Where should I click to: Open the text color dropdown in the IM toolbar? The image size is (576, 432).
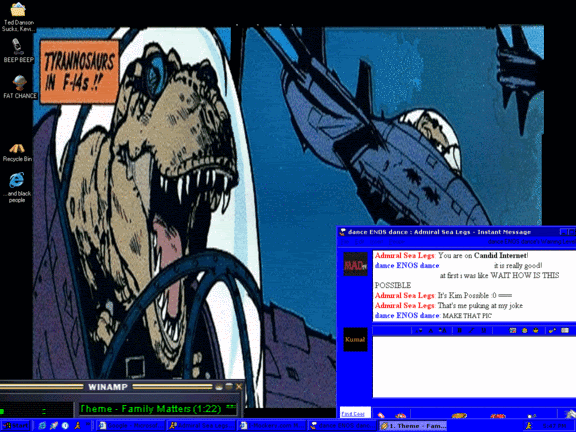[x=418, y=331]
